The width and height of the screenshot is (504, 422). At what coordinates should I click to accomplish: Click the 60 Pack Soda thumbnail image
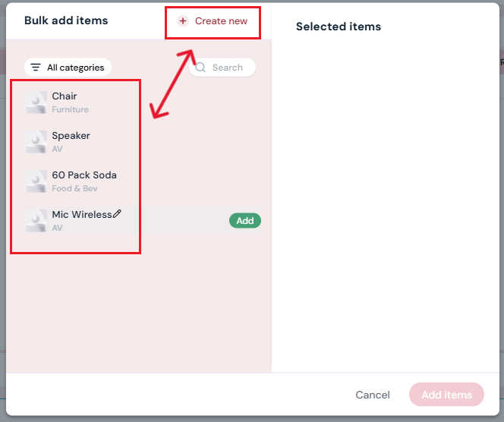pos(36,181)
